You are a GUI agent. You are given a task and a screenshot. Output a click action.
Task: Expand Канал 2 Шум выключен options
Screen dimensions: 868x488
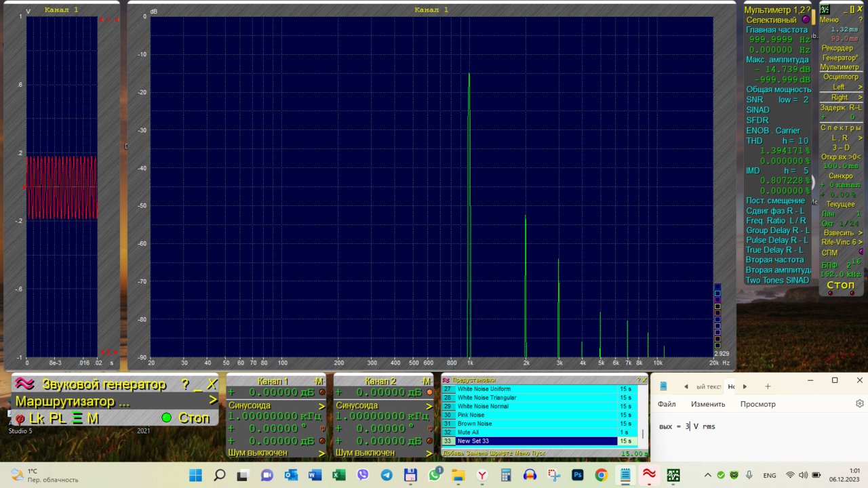pyautogui.click(x=429, y=453)
